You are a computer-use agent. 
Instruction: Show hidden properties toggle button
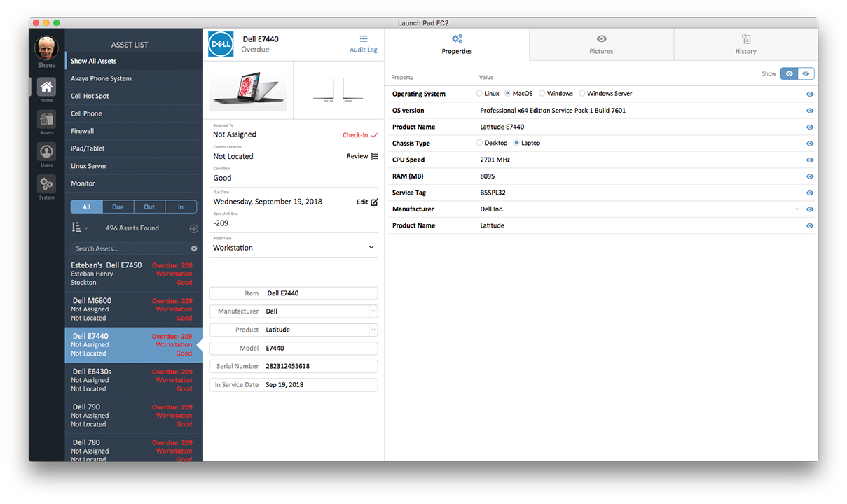pos(806,73)
